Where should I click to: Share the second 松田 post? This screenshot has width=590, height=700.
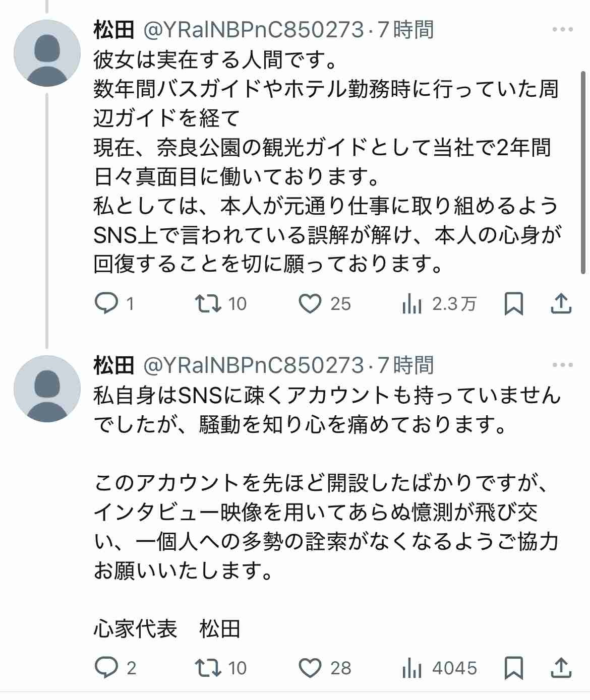561,668
